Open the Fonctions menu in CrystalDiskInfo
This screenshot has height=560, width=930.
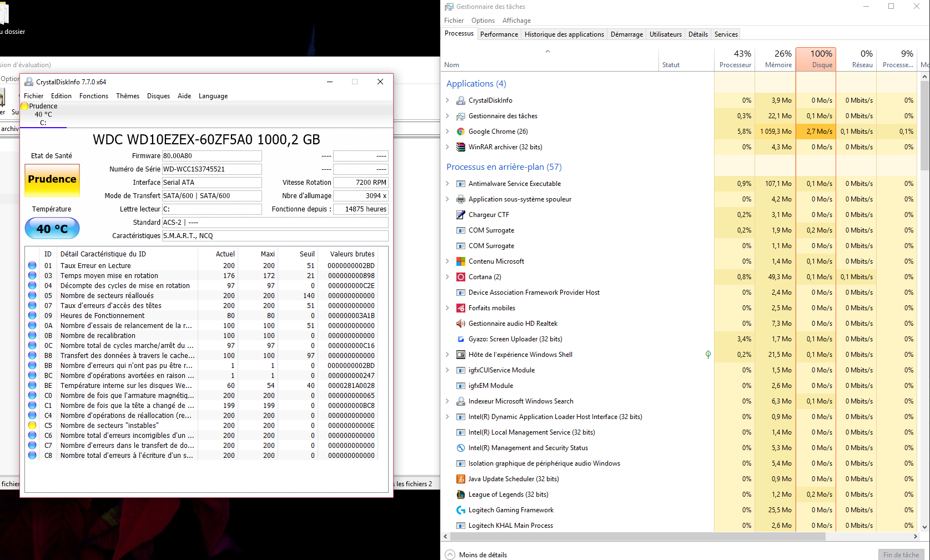point(94,96)
